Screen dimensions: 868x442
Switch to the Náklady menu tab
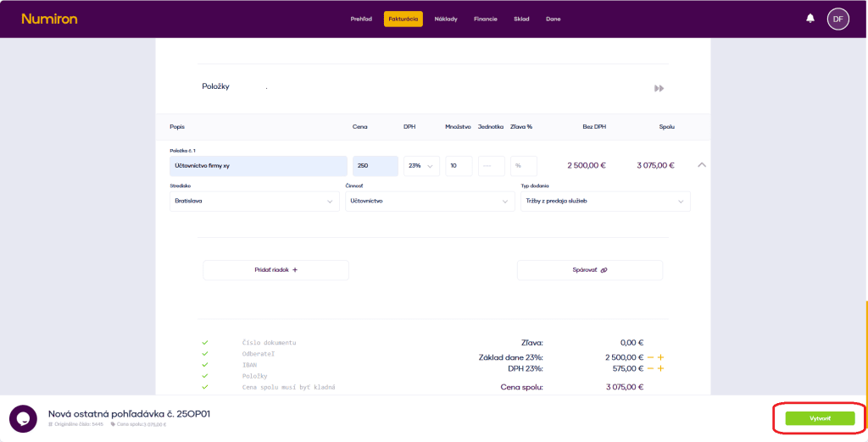coord(446,19)
